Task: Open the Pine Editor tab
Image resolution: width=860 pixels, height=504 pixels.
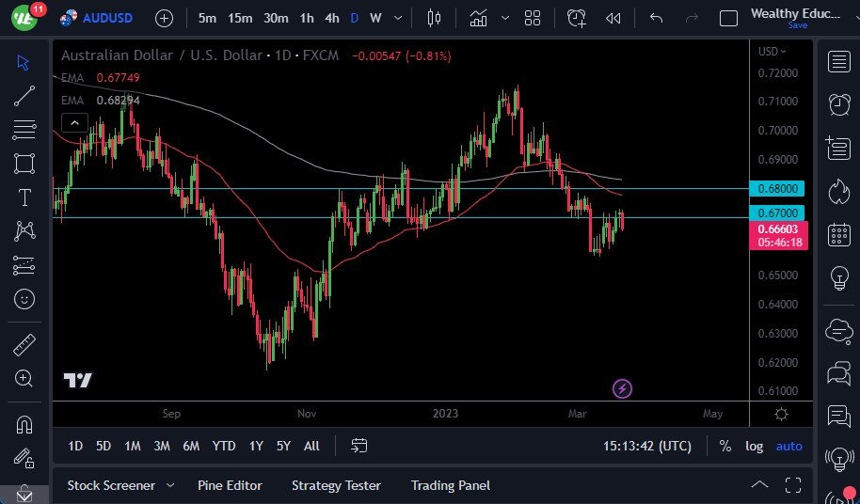Action: pos(230,485)
